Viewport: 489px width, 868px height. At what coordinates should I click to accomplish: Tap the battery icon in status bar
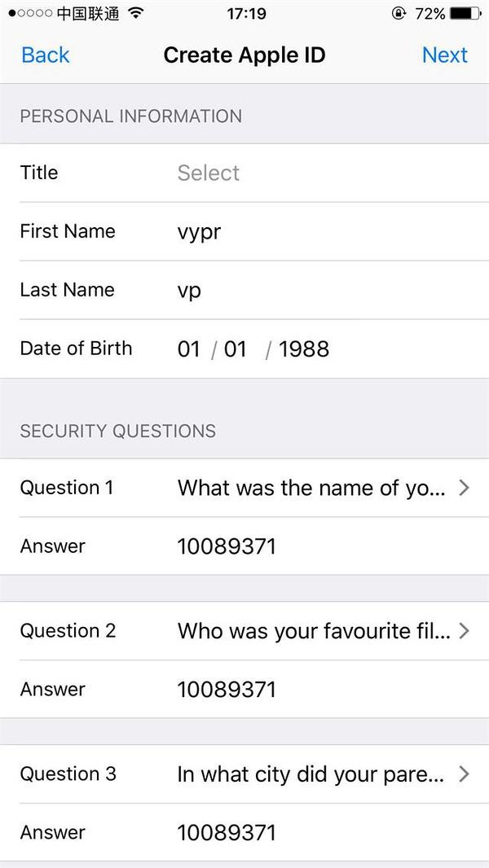tap(465, 13)
